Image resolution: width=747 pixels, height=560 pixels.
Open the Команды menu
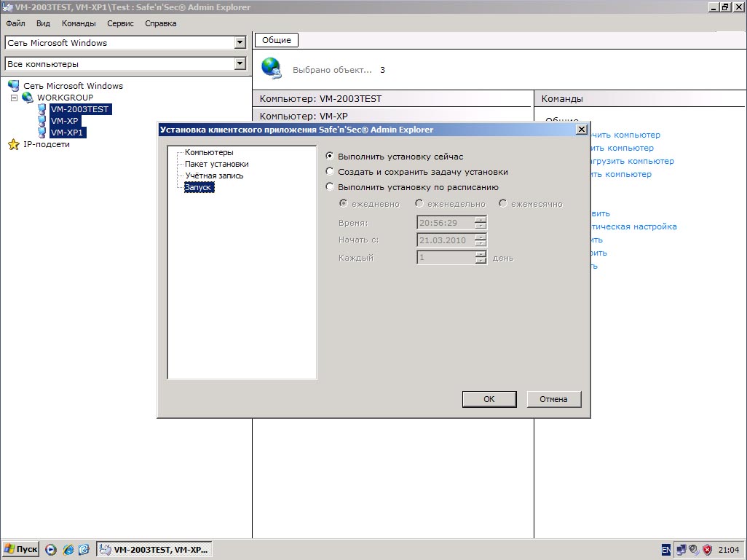(79, 23)
